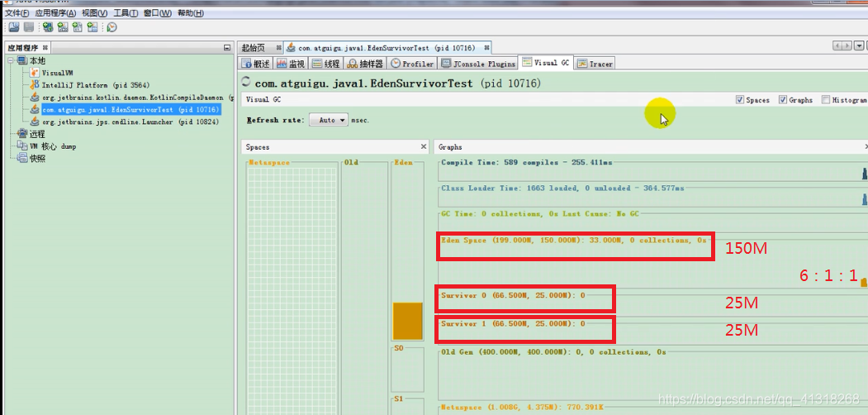This screenshot has width=868, height=415.
Task: Switch to the 概述 tab
Action: [255, 64]
